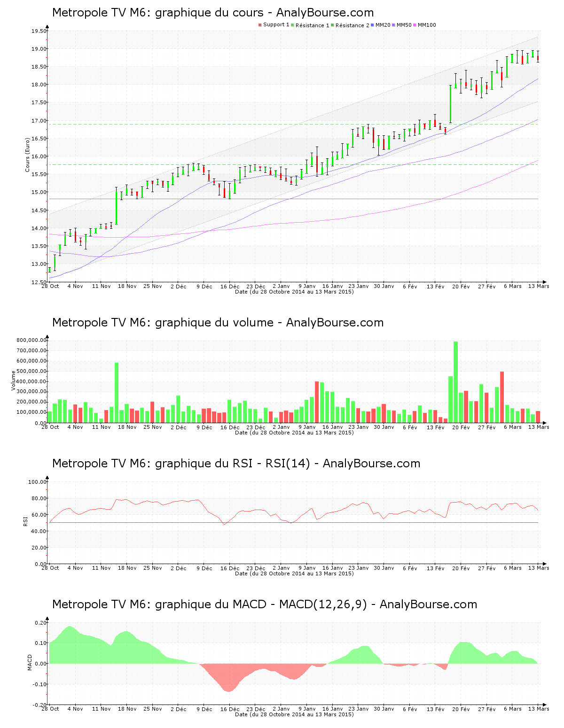Click the tall red volume bar before 6 Mars

(502, 397)
